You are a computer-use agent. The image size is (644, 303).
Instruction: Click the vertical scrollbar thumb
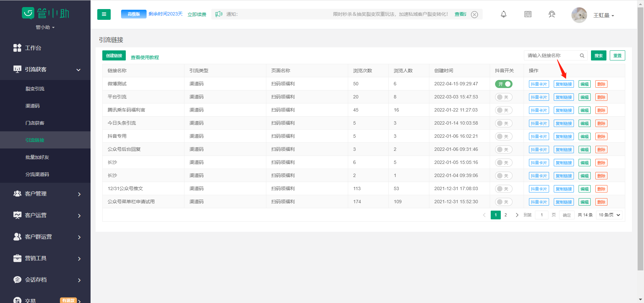point(640,139)
